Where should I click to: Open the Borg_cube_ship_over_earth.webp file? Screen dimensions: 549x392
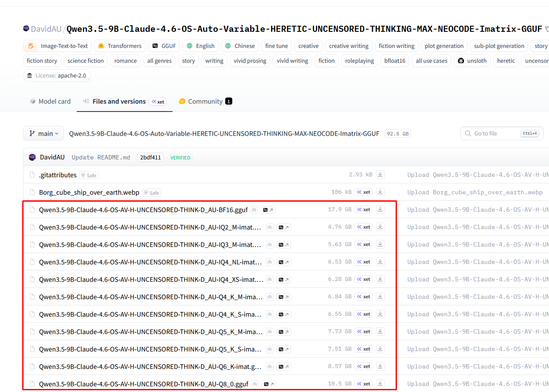[x=89, y=193]
